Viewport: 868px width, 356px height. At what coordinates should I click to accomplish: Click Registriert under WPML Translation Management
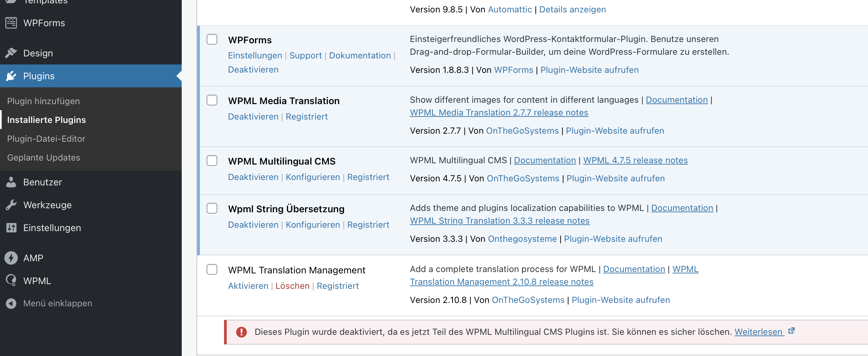tap(338, 285)
